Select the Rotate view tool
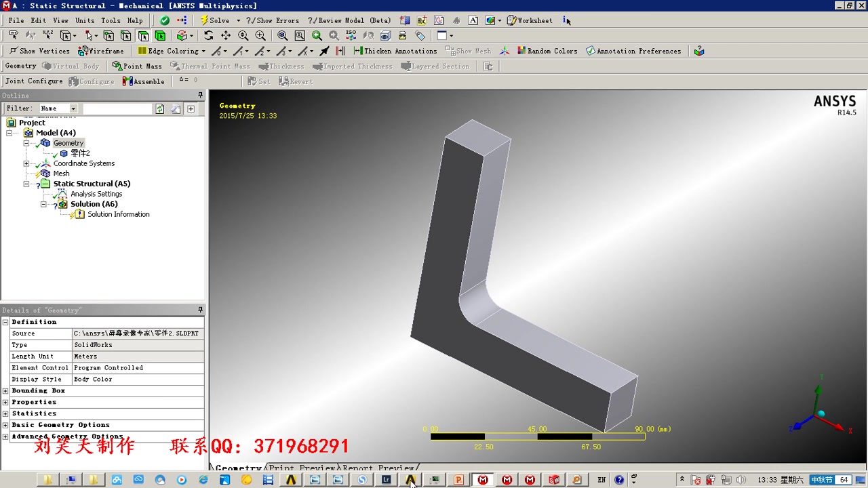 point(208,35)
